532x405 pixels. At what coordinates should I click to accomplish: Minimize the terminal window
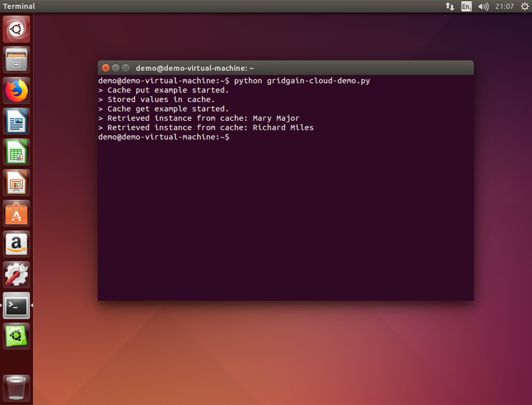click(115, 68)
